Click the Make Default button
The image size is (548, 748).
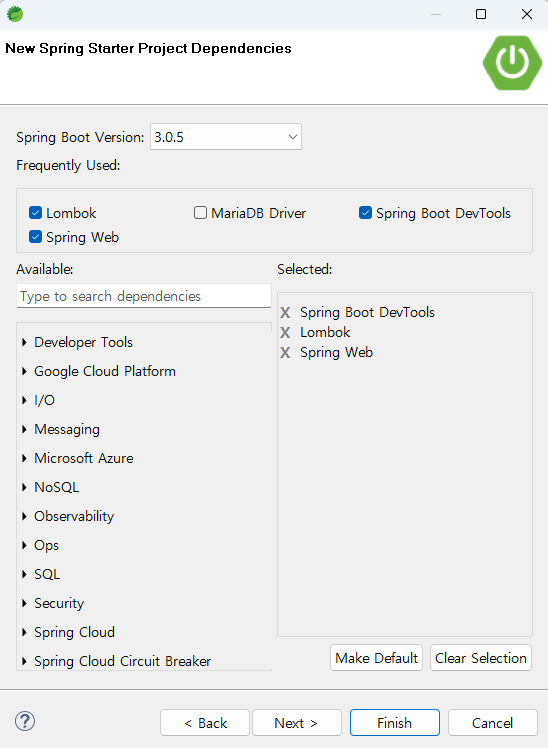point(376,658)
